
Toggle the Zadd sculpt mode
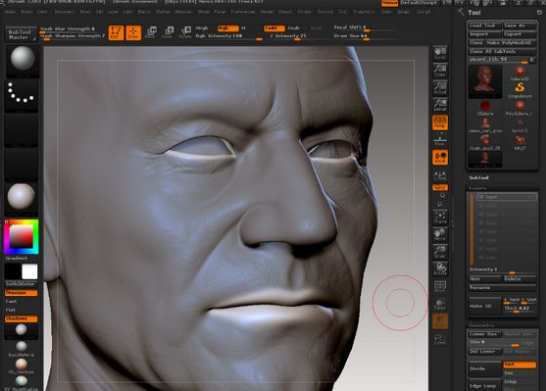coord(274,28)
